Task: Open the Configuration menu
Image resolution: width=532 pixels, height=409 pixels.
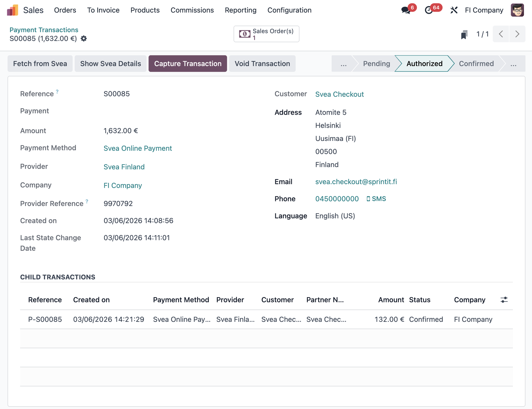Action: pos(290,10)
